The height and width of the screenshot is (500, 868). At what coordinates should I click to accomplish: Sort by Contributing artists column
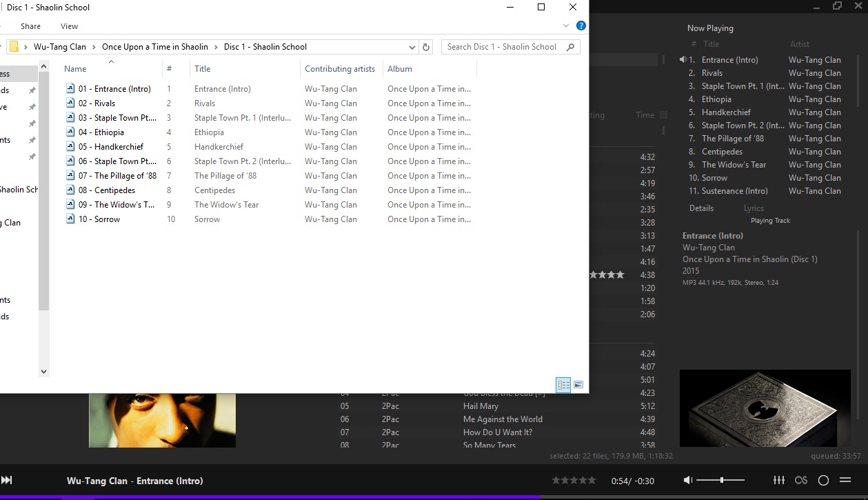tap(341, 69)
